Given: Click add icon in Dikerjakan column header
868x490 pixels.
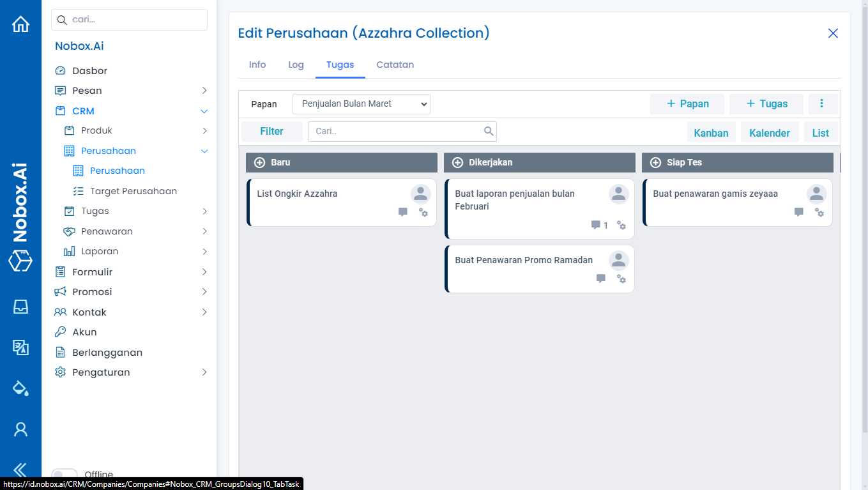Looking at the screenshot, I should point(457,162).
